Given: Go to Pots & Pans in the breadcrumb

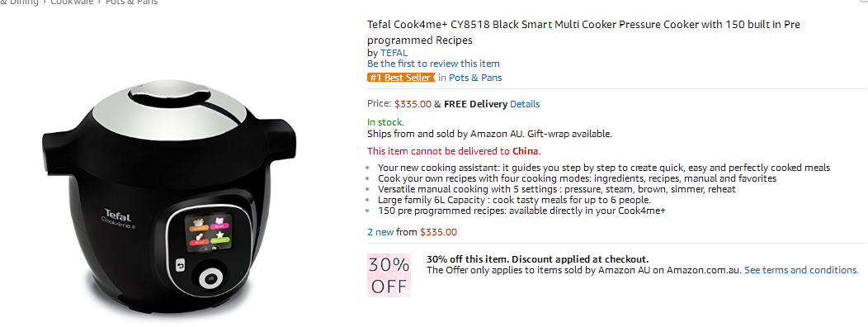Looking at the screenshot, I should tap(132, 2).
